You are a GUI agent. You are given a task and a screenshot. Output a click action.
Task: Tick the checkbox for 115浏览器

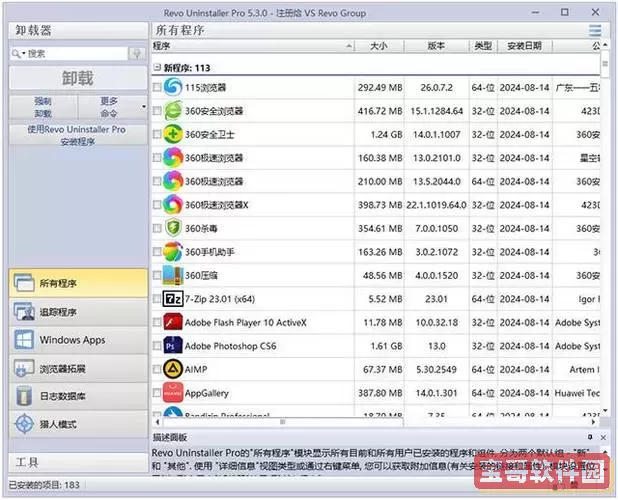pos(157,87)
